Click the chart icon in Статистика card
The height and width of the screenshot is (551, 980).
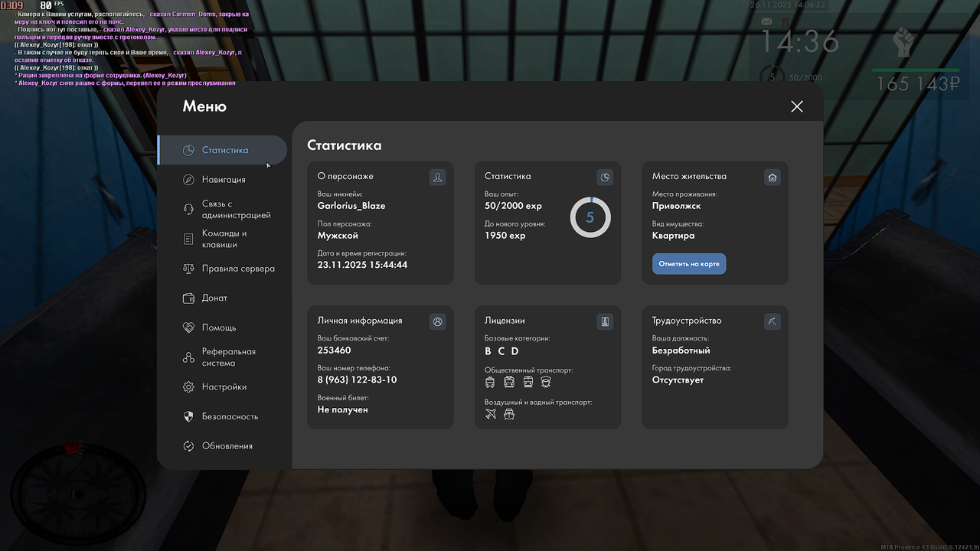pyautogui.click(x=605, y=178)
